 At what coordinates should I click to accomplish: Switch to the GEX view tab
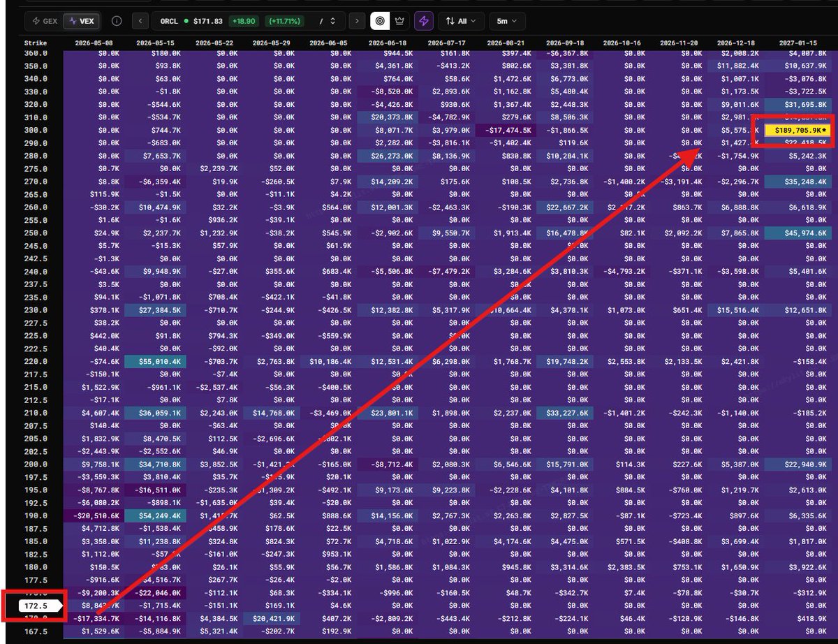point(45,21)
